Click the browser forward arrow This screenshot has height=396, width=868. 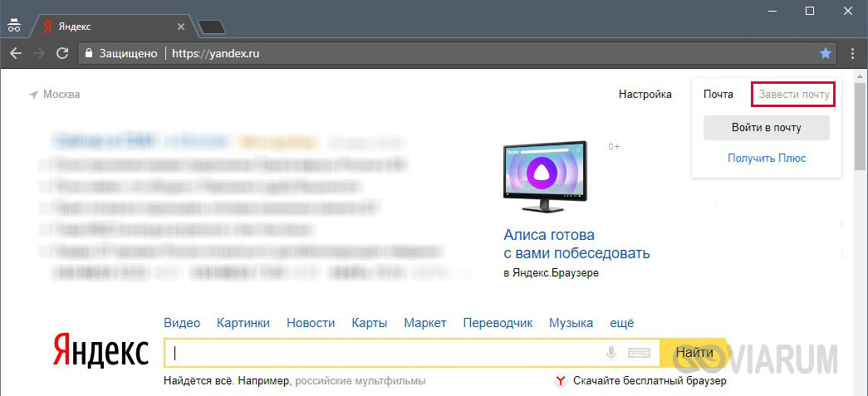39,54
